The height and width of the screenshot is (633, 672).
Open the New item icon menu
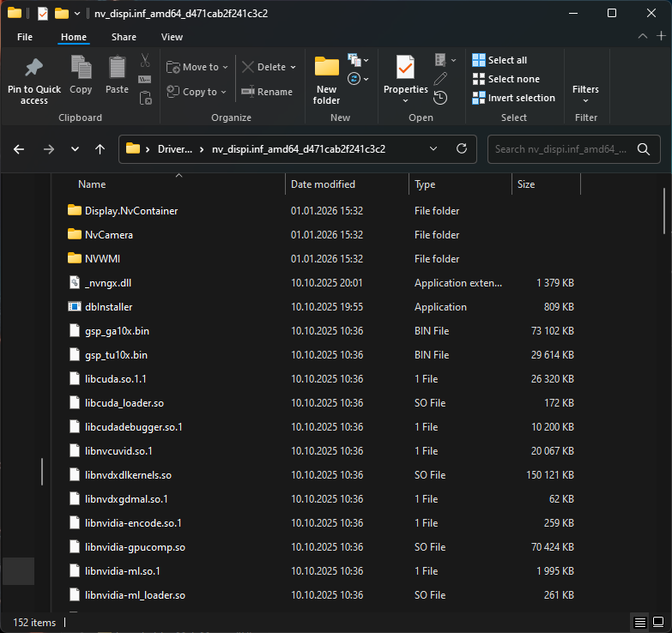point(358,60)
